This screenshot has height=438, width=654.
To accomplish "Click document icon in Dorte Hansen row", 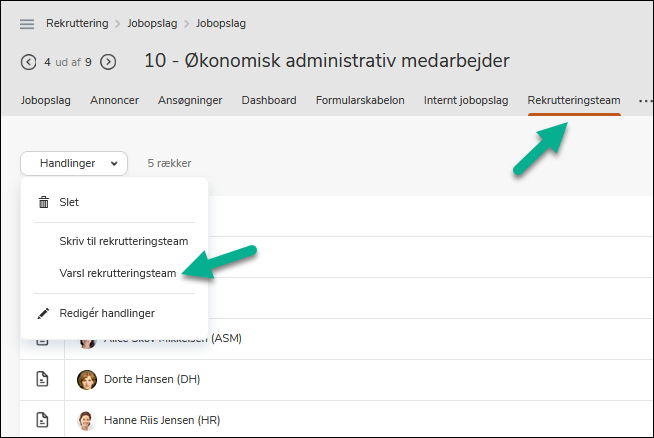I will (42, 380).
